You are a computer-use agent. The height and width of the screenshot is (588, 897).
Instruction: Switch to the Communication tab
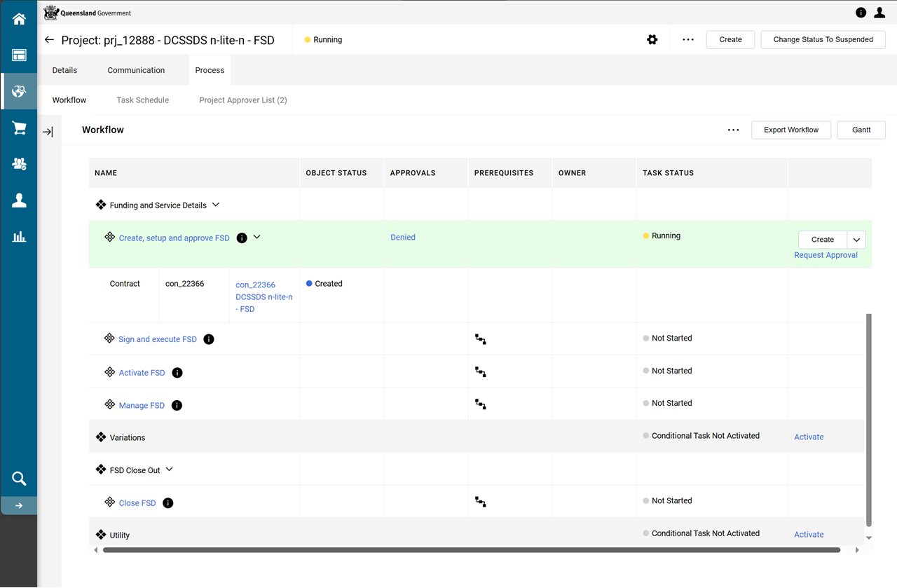[136, 70]
